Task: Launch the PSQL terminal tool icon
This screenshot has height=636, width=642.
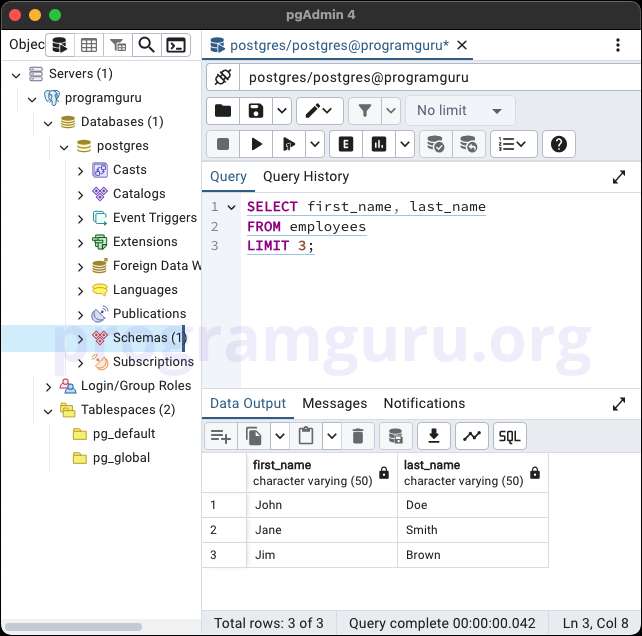Action: 176,45
